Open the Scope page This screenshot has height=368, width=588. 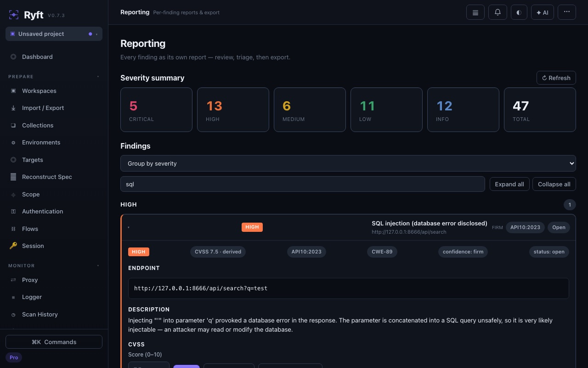[x=54, y=194]
